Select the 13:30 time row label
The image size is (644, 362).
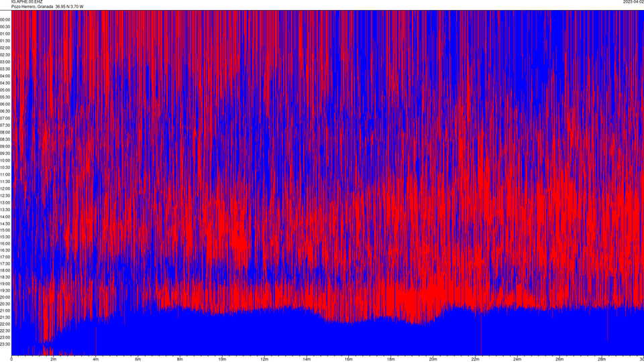[5, 209]
